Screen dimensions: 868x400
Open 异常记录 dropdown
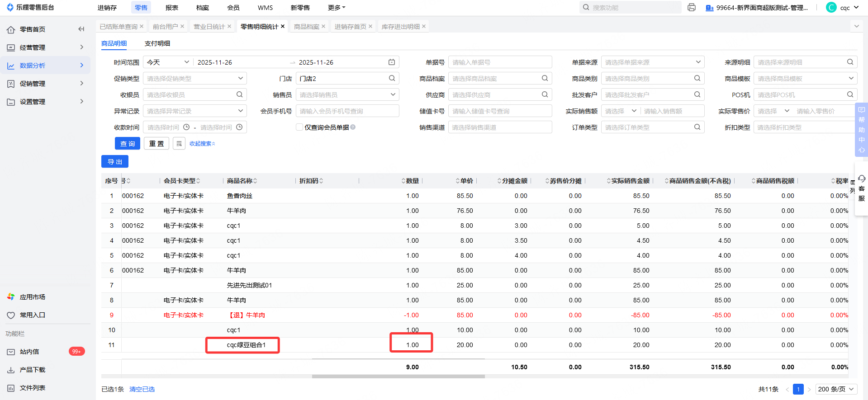195,111
